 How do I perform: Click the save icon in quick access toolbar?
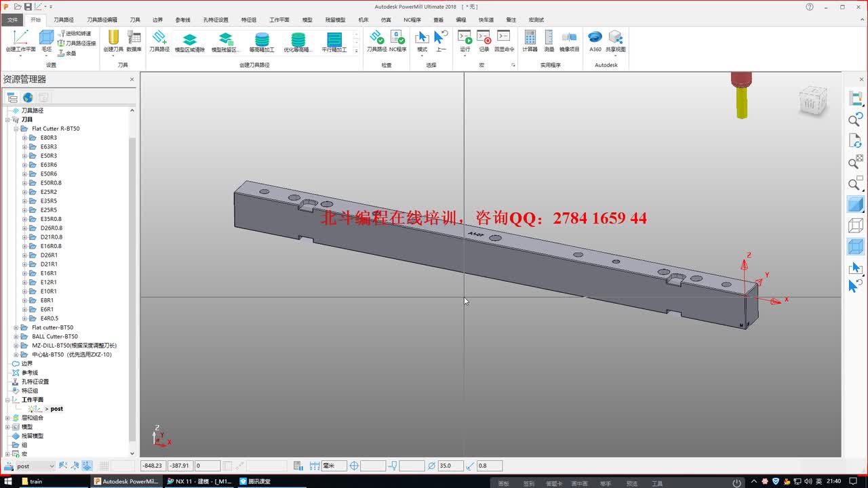(x=28, y=6)
